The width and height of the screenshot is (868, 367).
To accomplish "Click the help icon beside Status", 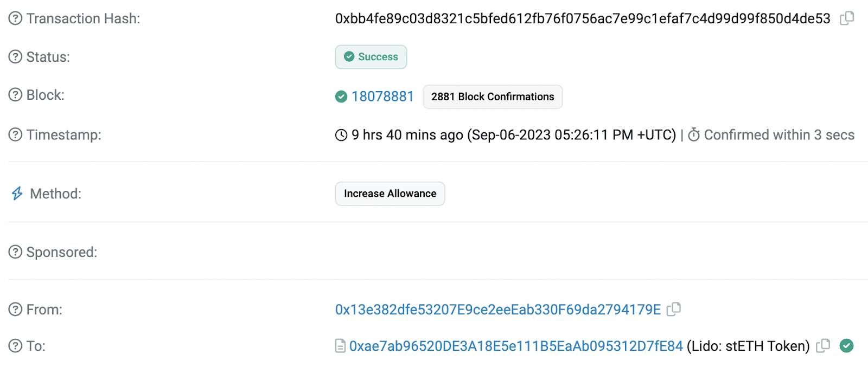I will (15, 56).
